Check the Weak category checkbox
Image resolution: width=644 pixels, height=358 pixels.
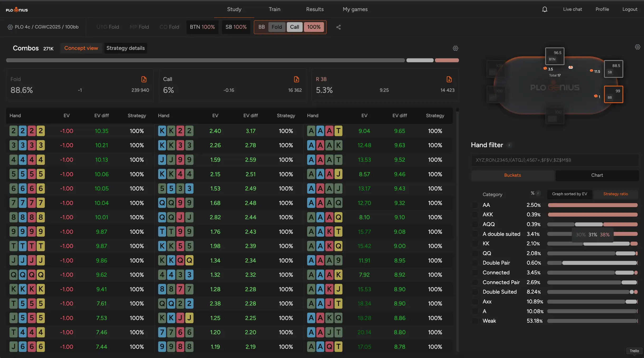tap(475, 321)
